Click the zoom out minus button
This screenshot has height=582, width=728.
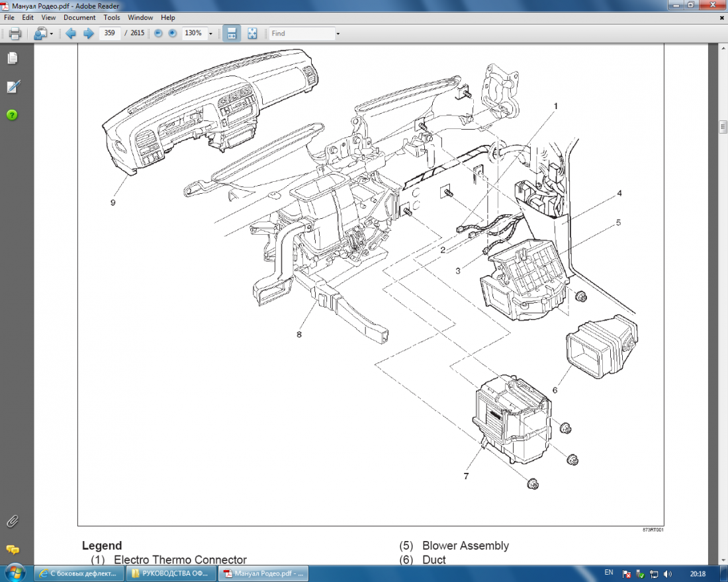[158, 34]
